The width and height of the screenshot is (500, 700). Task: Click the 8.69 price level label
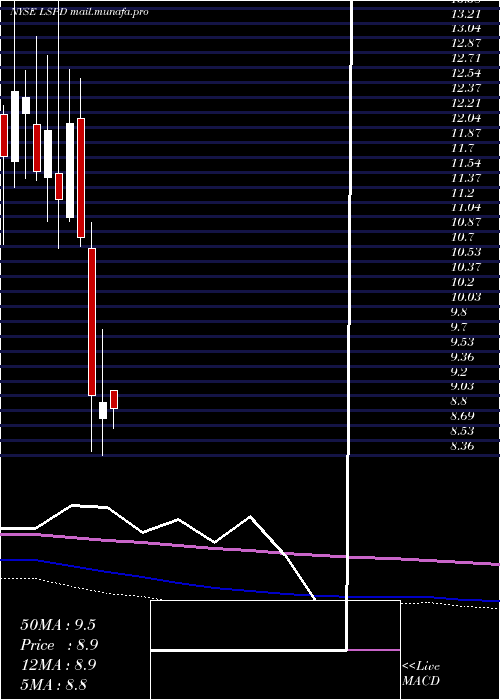[x=462, y=417]
